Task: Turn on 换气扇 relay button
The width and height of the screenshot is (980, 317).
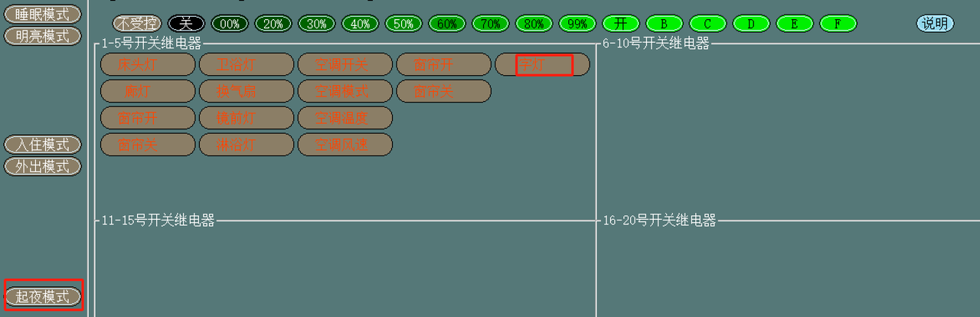Action: (x=247, y=91)
